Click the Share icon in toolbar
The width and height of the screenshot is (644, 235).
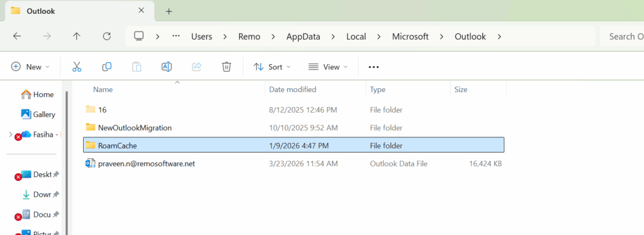pyautogui.click(x=197, y=67)
